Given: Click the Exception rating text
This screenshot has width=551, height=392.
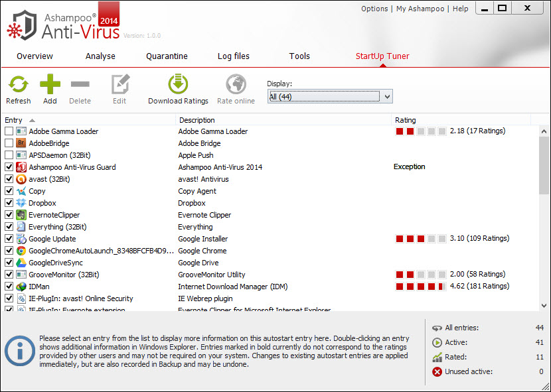Looking at the screenshot, I should pos(410,166).
